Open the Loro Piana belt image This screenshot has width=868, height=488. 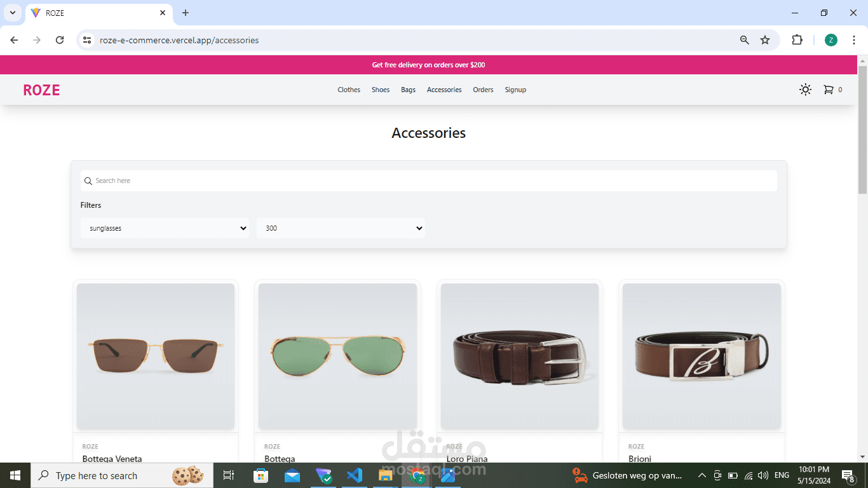pyautogui.click(x=520, y=356)
